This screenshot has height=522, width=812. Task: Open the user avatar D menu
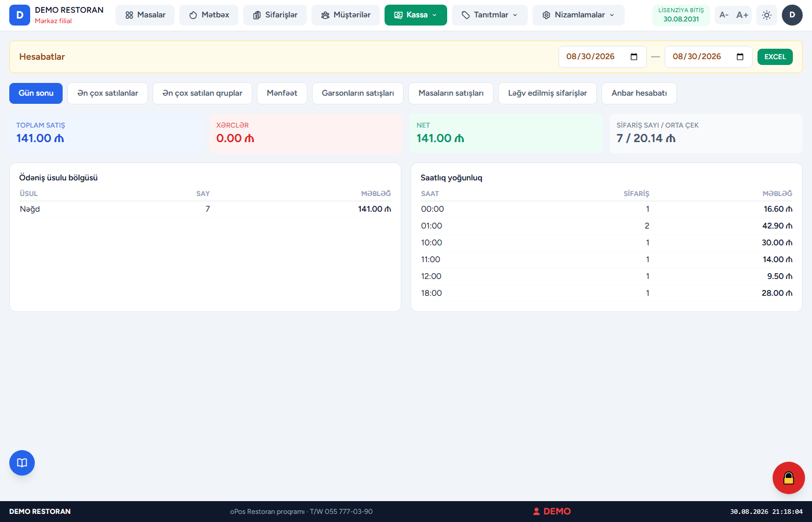point(792,15)
